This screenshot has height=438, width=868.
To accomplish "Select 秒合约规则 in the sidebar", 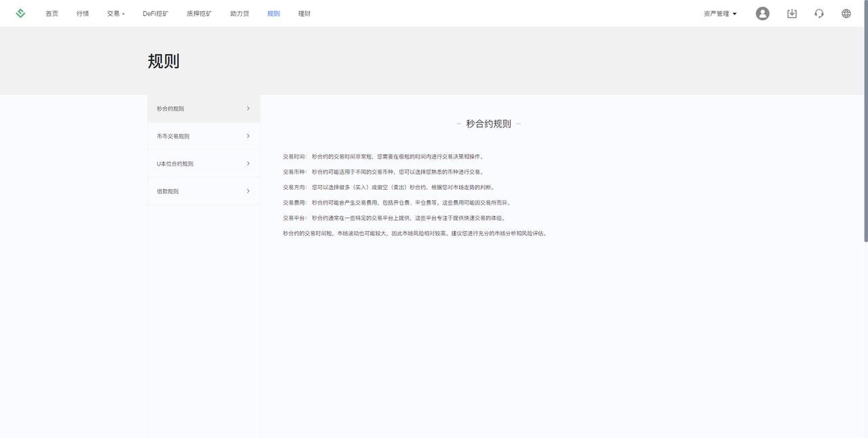I will coord(203,108).
